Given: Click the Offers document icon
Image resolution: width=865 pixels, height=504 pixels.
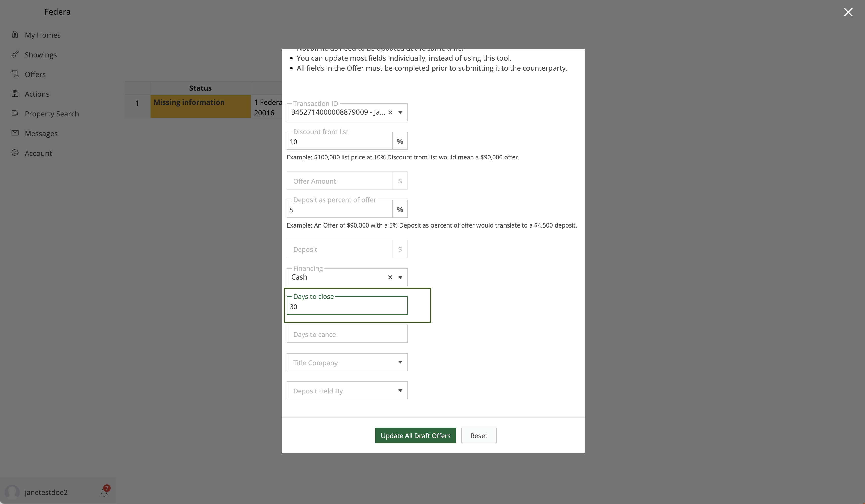Looking at the screenshot, I should point(15,74).
